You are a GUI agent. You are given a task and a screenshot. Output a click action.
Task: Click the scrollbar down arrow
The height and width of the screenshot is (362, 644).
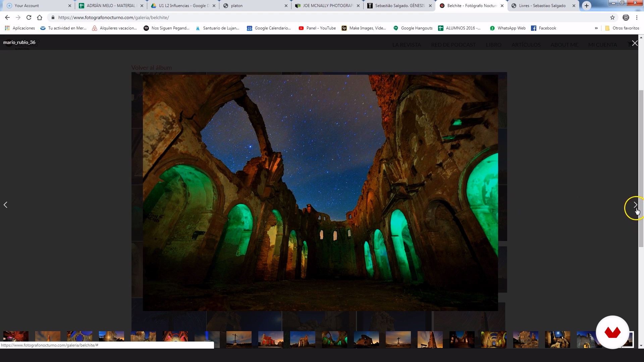[x=641, y=346]
